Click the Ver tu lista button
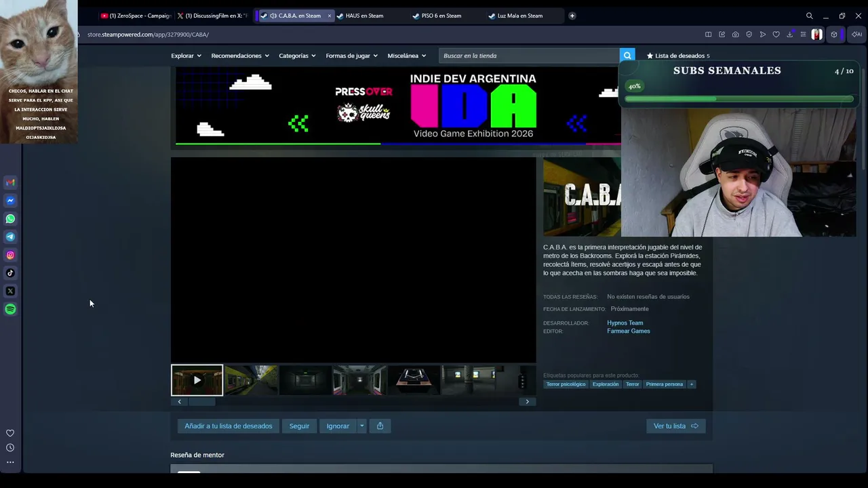 coord(676,426)
